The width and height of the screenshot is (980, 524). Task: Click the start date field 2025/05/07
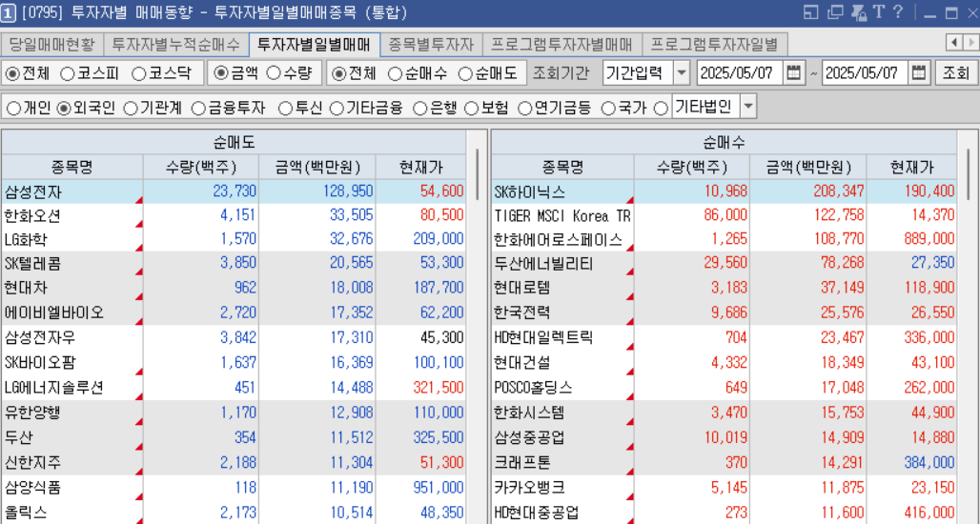pos(740,73)
